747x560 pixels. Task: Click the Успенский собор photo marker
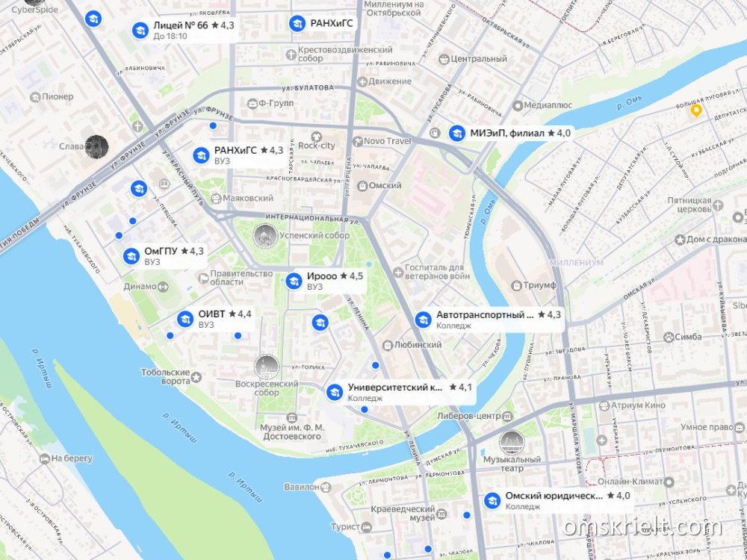point(265,236)
